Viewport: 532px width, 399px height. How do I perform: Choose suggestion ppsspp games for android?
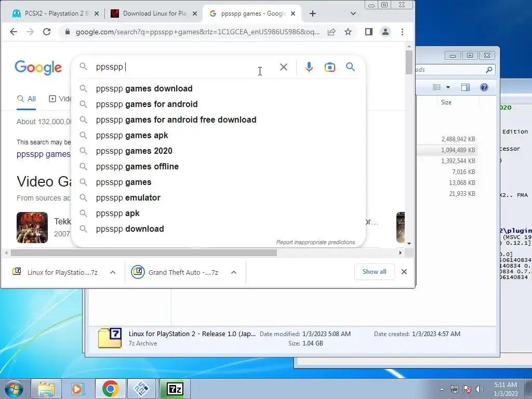pyautogui.click(x=219, y=104)
